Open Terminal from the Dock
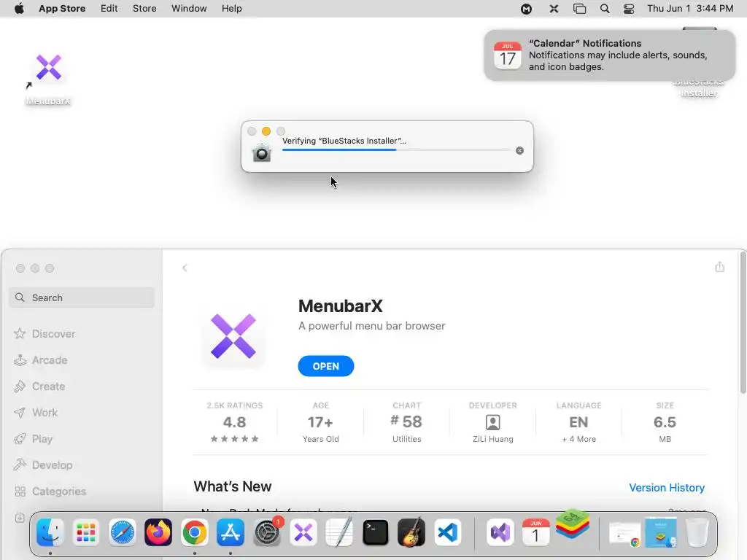The width and height of the screenshot is (747, 560). tap(376, 532)
